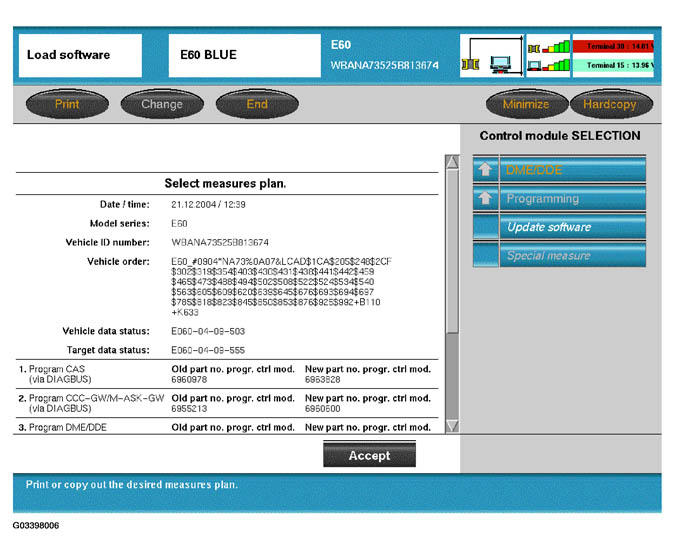Click the vehicle-to-computer connection diagram icon
Viewport: 675px width, 555px height.
[490, 56]
